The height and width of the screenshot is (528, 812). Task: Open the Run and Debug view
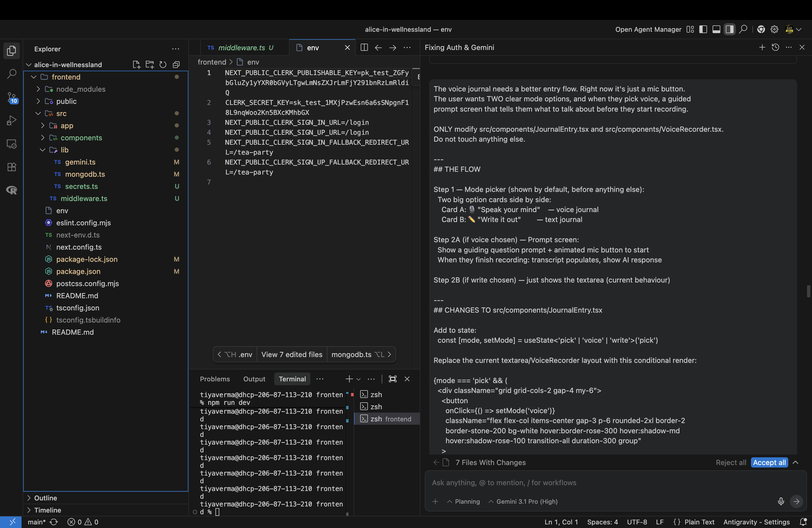click(x=12, y=120)
